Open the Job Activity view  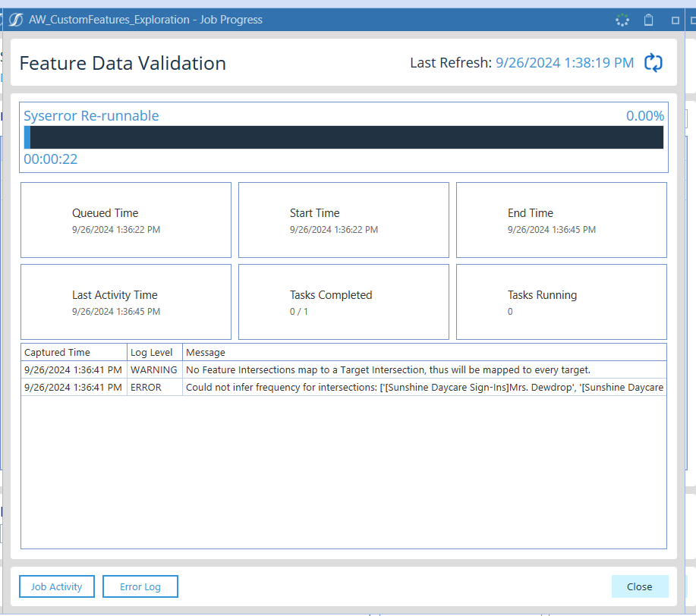(x=56, y=586)
